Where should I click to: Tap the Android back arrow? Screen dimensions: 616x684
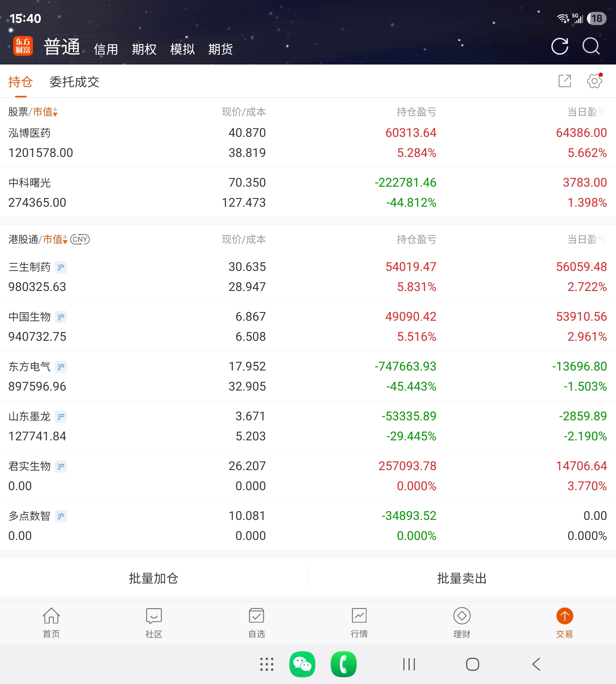click(x=536, y=664)
